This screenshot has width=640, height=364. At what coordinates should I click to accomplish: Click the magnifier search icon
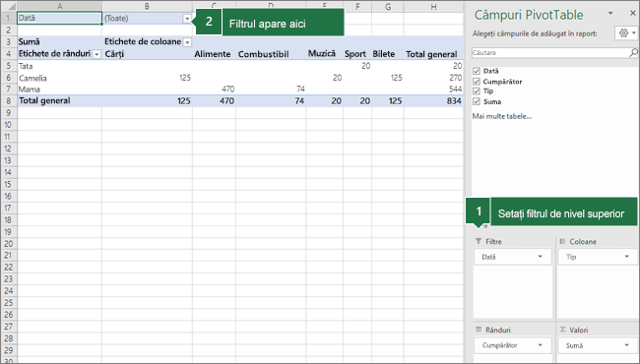633,52
